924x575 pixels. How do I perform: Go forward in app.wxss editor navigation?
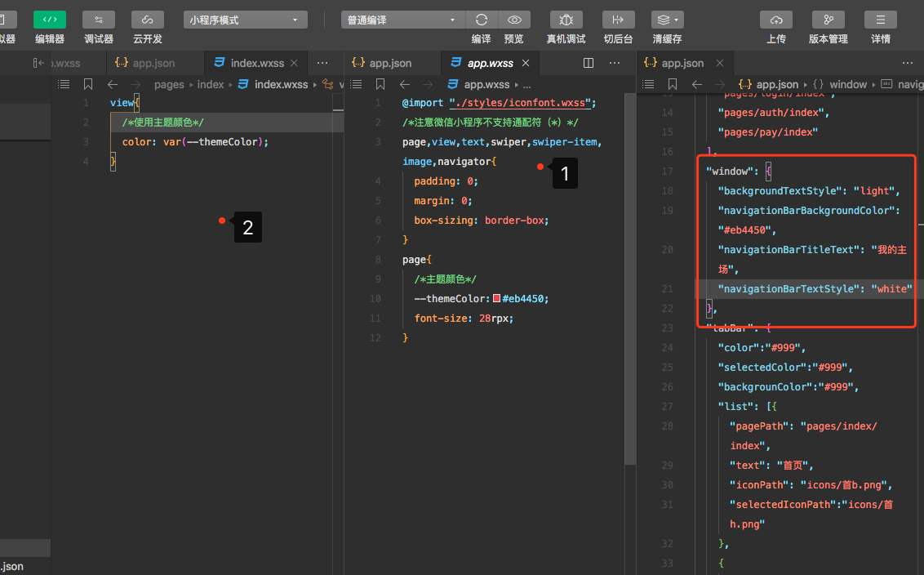pos(427,84)
